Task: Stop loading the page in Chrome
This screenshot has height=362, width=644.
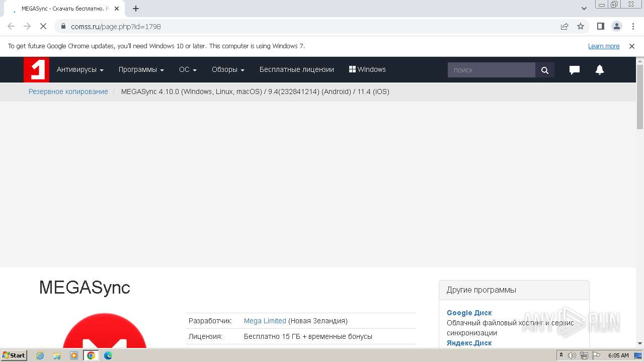Action: [43, 26]
